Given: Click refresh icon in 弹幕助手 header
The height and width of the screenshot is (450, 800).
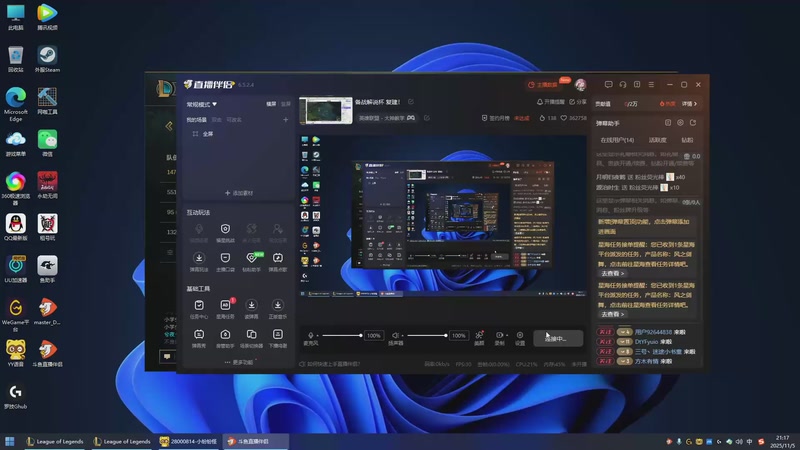Looking at the screenshot, I should click(x=693, y=122).
